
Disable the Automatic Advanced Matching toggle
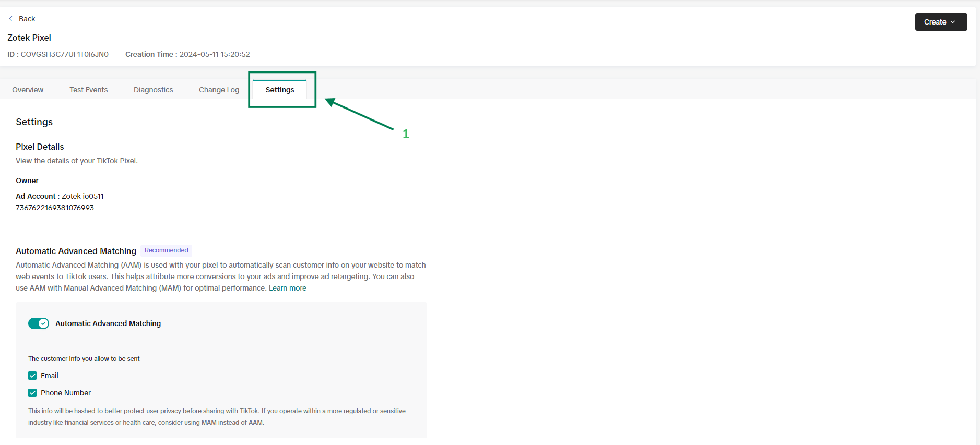tap(39, 323)
